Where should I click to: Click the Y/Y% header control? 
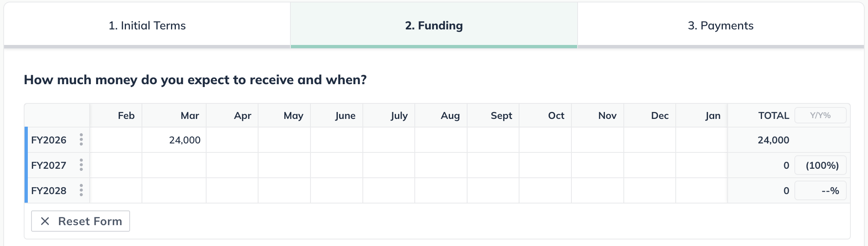(x=821, y=115)
